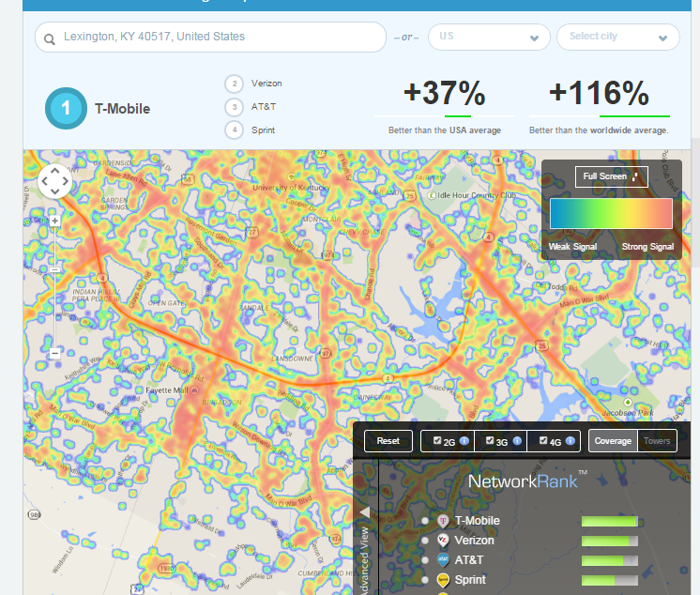
Task: Show info for 3G network
Action: (517, 441)
